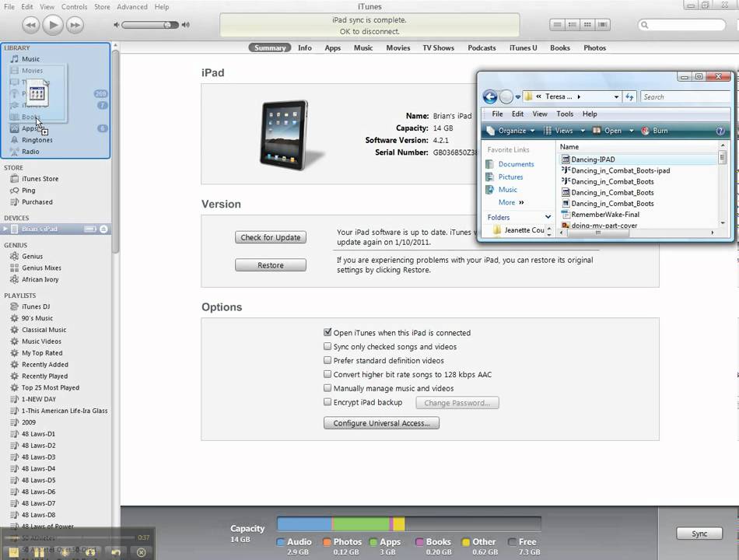The height and width of the screenshot is (560, 739).
Task: Enable Manually manage music and videos
Action: (327, 388)
